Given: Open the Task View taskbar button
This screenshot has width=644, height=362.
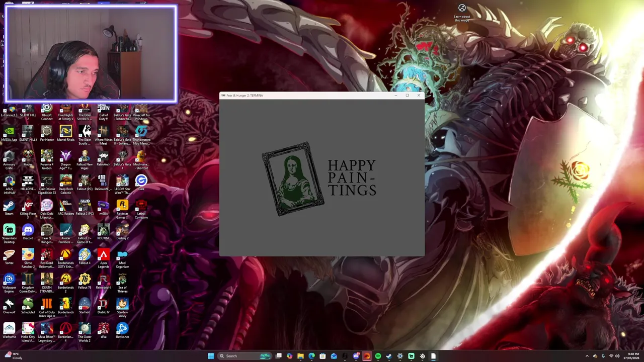Looking at the screenshot, I should coord(278,356).
